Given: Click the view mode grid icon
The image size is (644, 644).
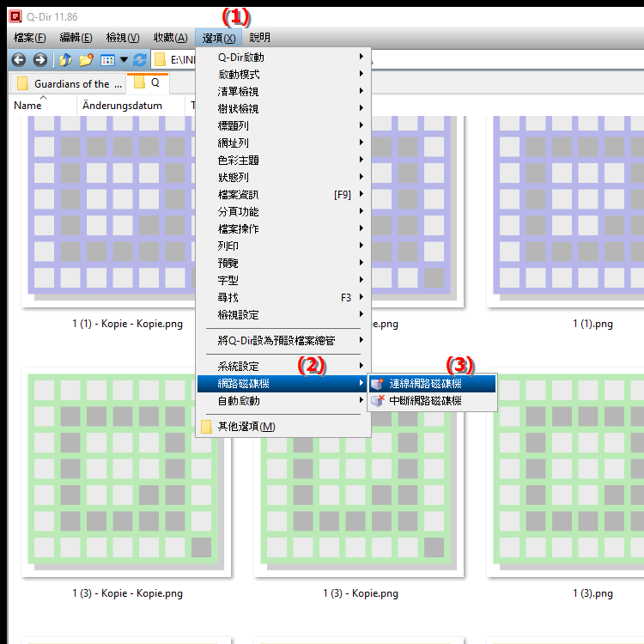Looking at the screenshot, I should (107, 60).
